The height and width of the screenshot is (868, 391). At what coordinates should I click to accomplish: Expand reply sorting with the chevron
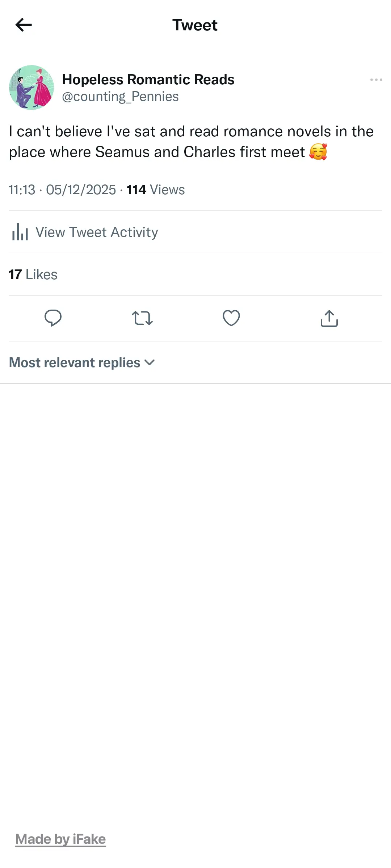pos(150,363)
